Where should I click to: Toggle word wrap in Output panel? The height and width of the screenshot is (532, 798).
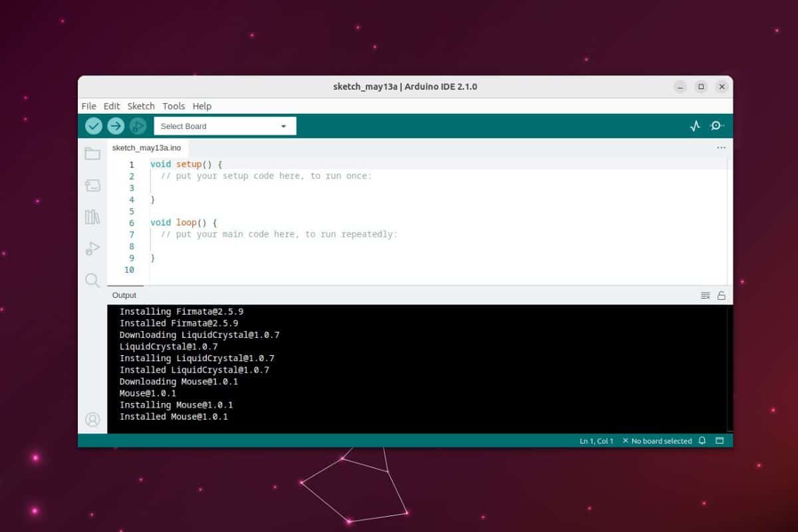pyautogui.click(x=706, y=295)
